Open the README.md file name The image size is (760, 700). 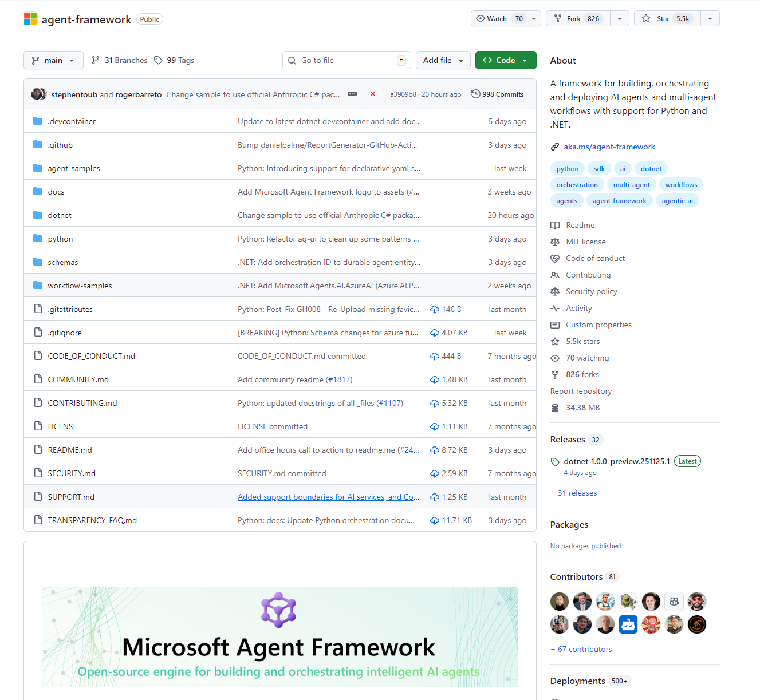click(x=70, y=450)
